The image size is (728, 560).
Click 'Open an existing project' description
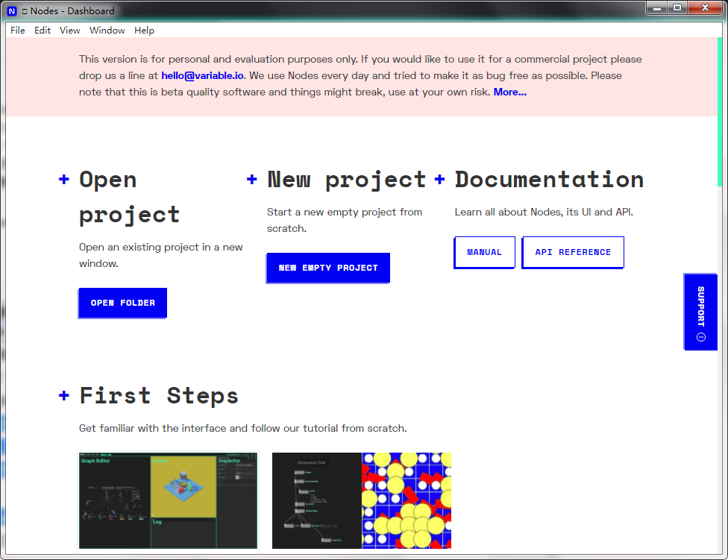(160, 255)
